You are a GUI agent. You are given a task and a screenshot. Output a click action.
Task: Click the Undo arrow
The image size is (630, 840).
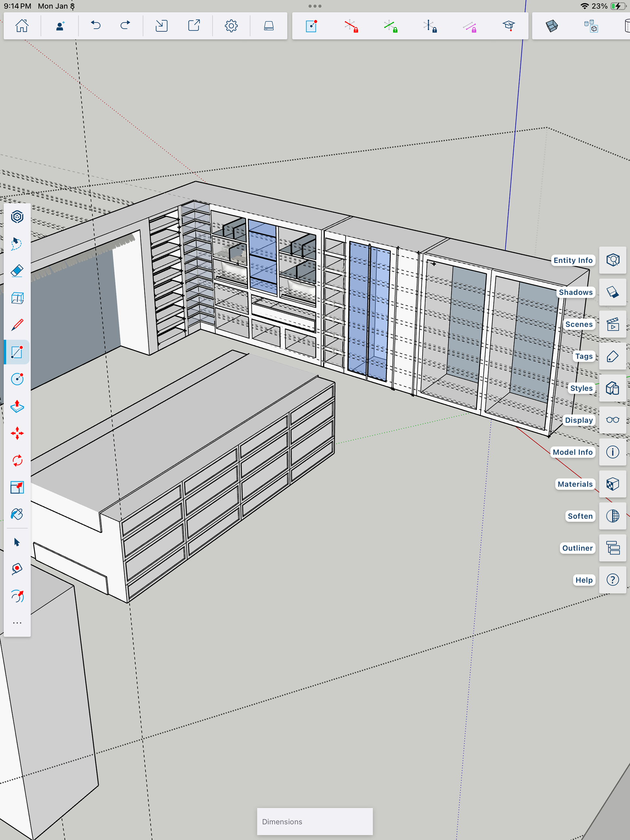pos(95,26)
